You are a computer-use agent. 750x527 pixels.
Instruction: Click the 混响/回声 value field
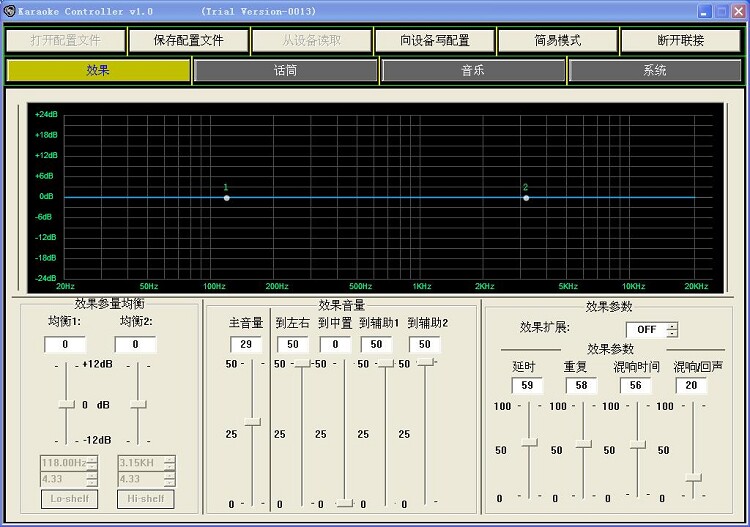pyautogui.click(x=691, y=385)
